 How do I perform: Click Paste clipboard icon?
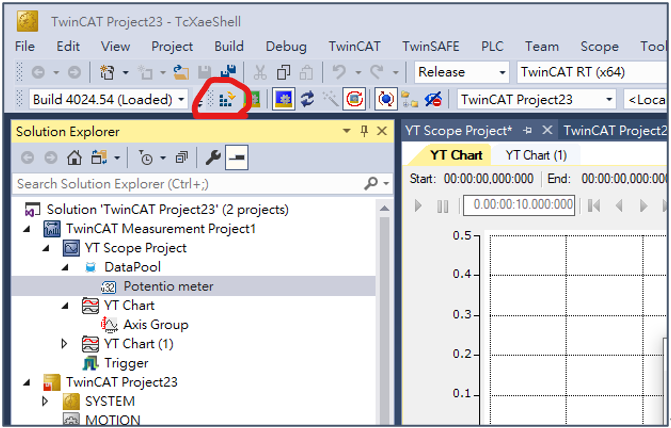pyautogui.click(x=306, y=72)
